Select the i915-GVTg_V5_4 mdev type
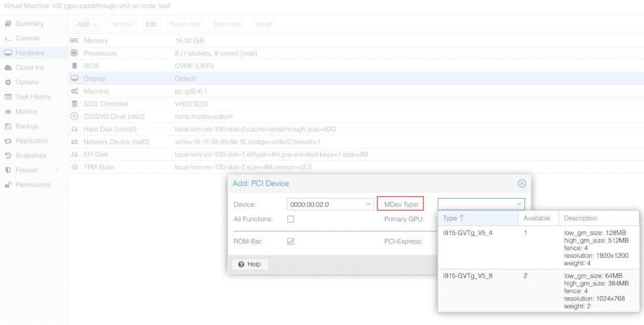644x325 pixels. (469, 232)
